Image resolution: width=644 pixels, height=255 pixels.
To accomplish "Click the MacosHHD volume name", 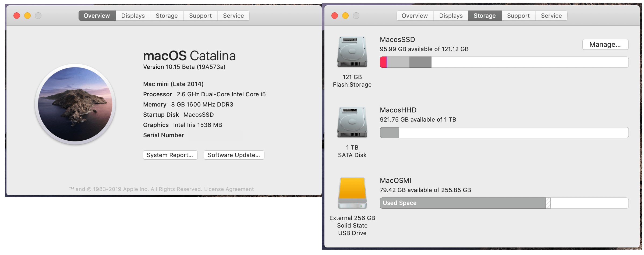I will (x=398, y=110).
